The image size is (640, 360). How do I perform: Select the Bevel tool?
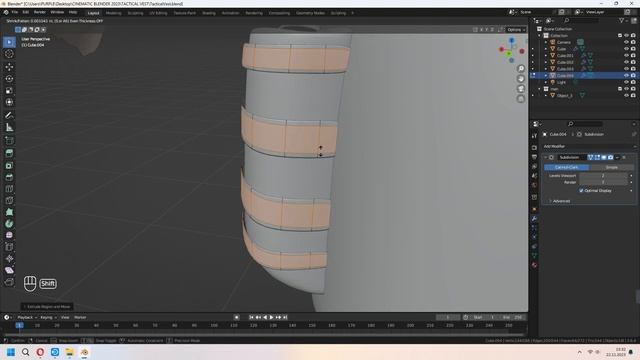(x=9, y=177)
